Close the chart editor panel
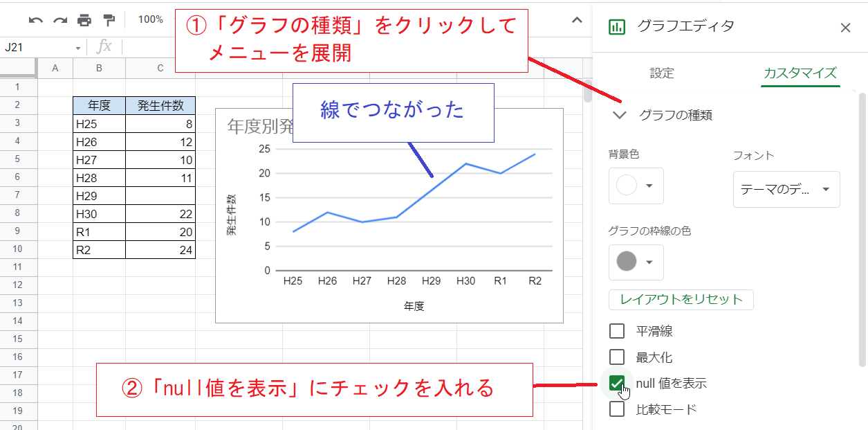 pyautogui.click(x=845, y=28)
